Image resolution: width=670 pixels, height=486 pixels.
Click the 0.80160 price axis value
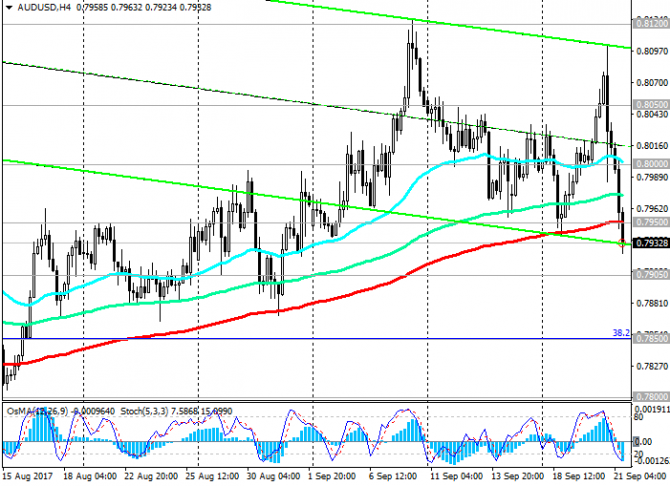click(652, 146)
